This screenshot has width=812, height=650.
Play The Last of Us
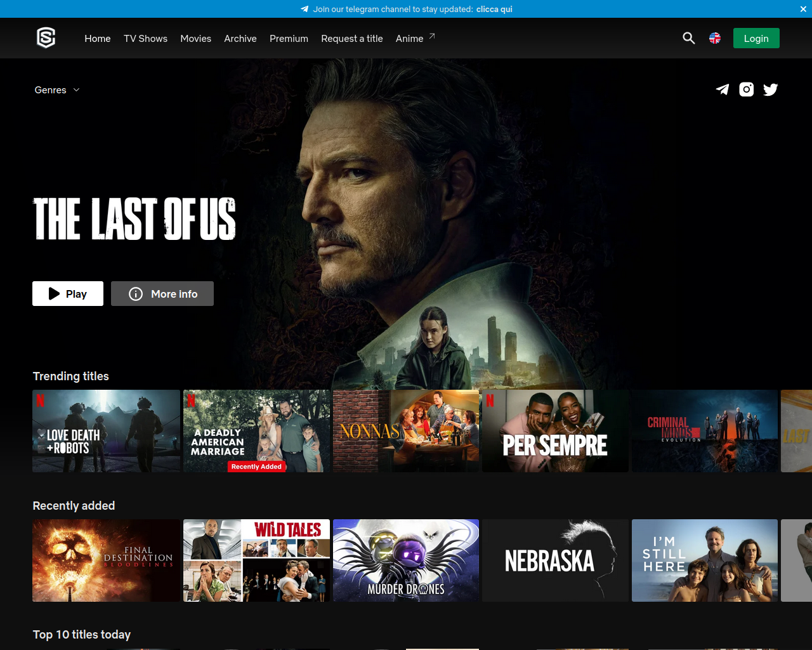68,294
